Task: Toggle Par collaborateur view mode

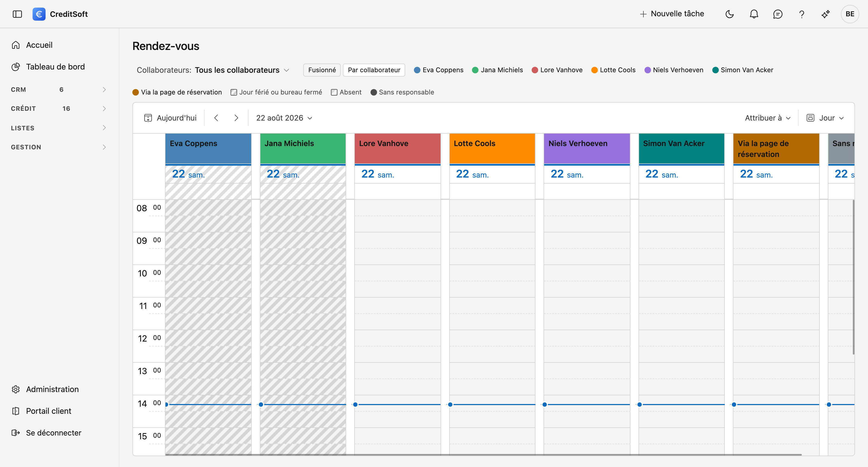Action: coord(374,70)
